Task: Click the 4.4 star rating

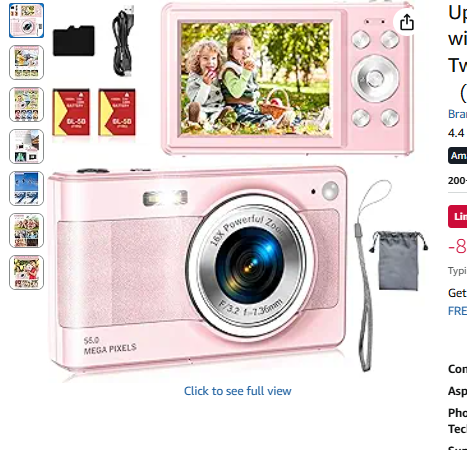Action: pos(456,133)
